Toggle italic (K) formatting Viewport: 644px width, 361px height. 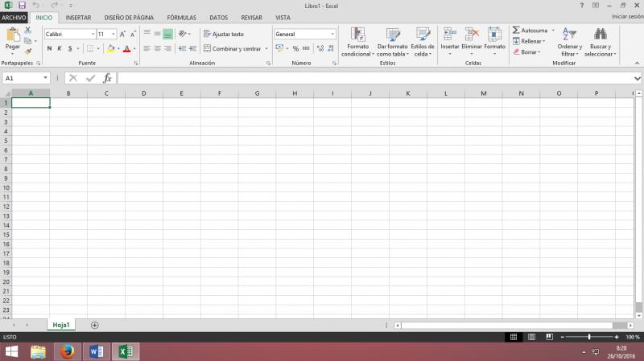59,49
